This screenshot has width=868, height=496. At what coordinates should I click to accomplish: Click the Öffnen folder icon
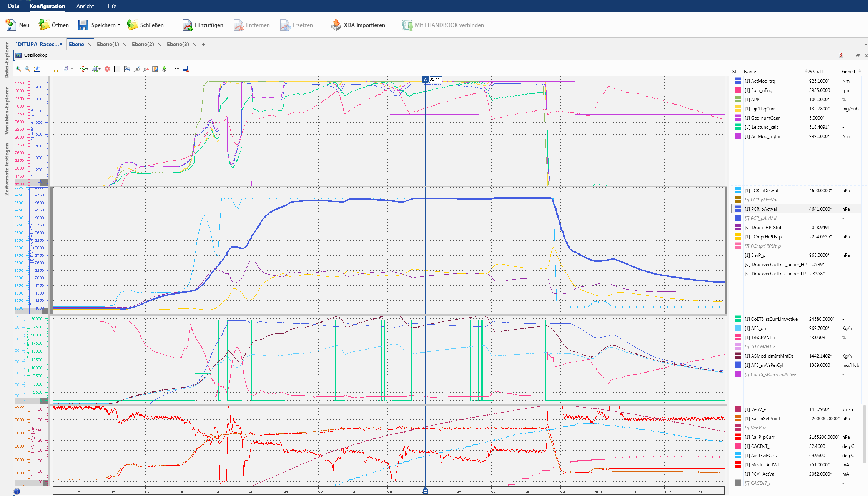coord(44,25)
